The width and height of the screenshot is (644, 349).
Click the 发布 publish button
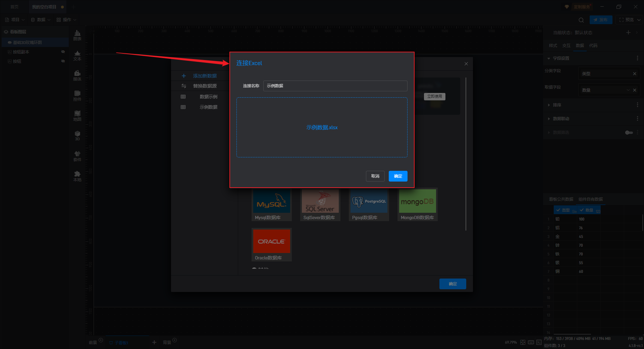tap(601, 20)
